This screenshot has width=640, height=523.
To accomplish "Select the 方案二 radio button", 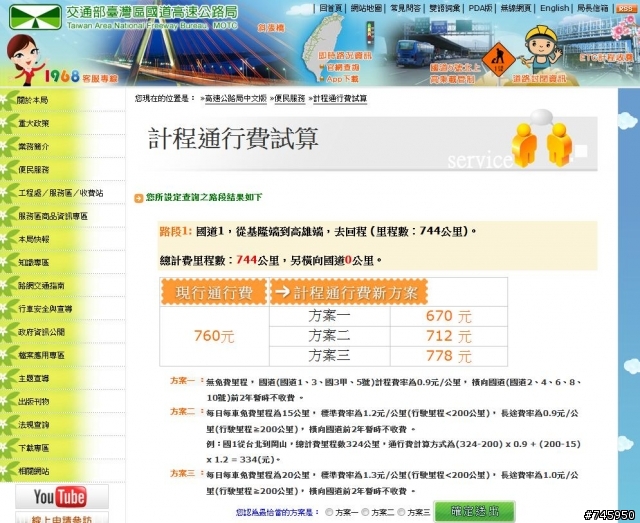I will click(365, 512).
